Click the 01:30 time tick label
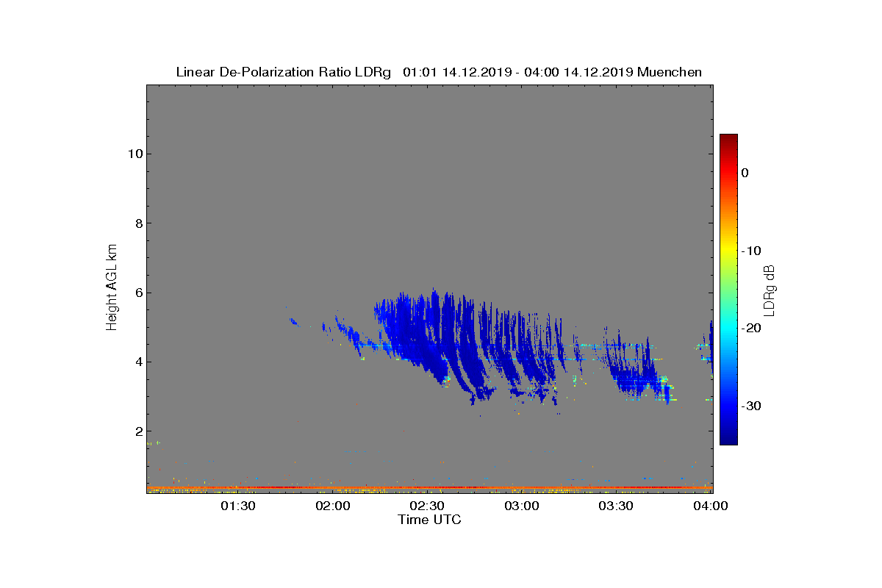 coord(240,506)
